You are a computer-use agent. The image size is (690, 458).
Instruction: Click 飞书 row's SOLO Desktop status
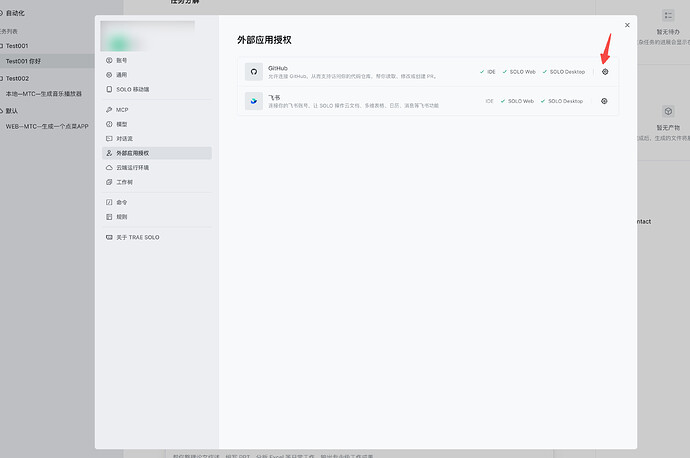[x=562, y=101]
